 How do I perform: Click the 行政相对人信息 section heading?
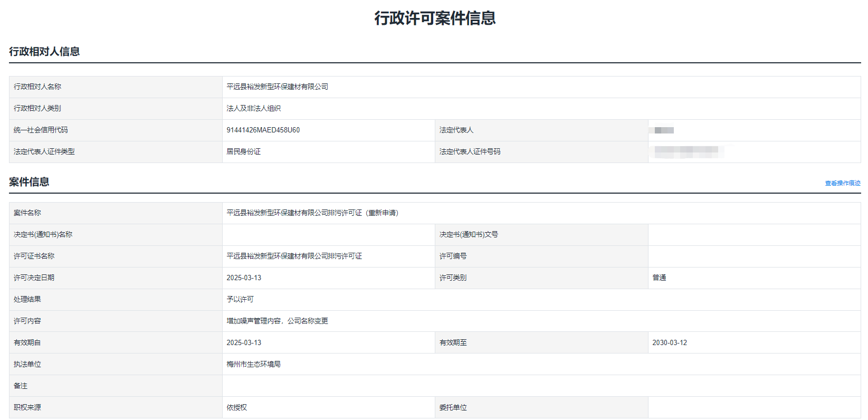44,52
